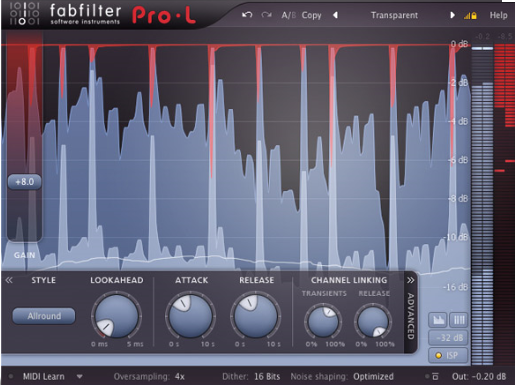Select the next preset arrow

(452, 15)
